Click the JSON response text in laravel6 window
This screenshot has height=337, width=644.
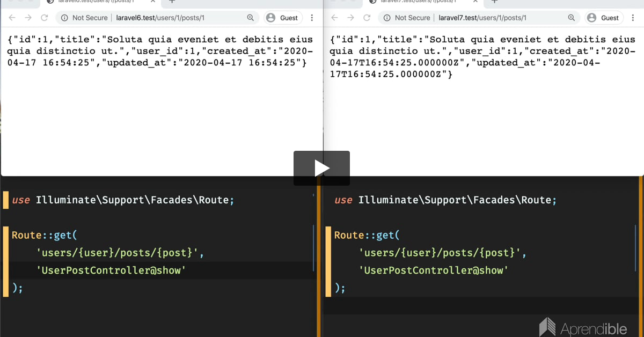[160, 51]
